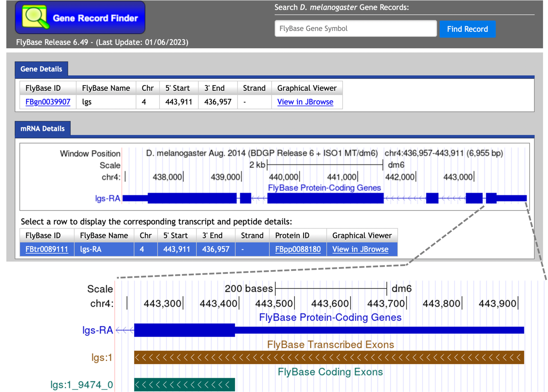The image size is (548, 392).
Task: Click the Window Position label
Action: tap(90, 153)
